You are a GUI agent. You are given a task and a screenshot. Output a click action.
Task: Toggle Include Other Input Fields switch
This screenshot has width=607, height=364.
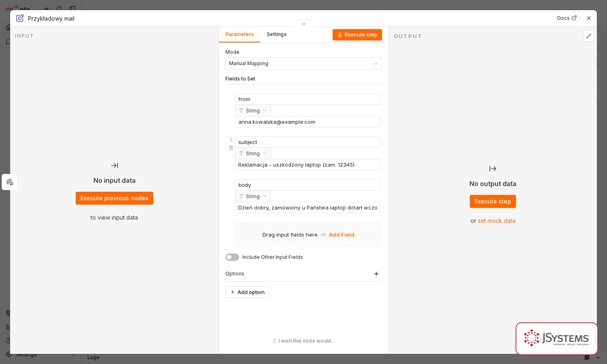tap(232, 257)
